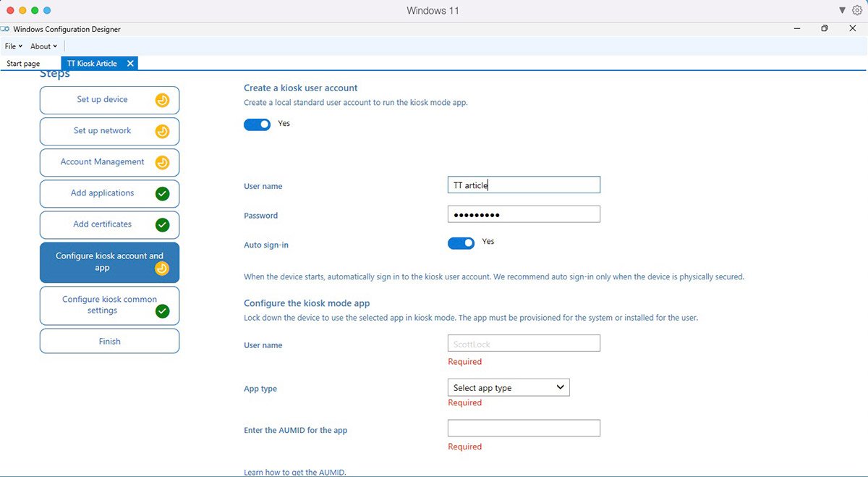Click inside the Password field
Image resolution: width=868 pixels, height=477 pixels.
click(524, 214)
